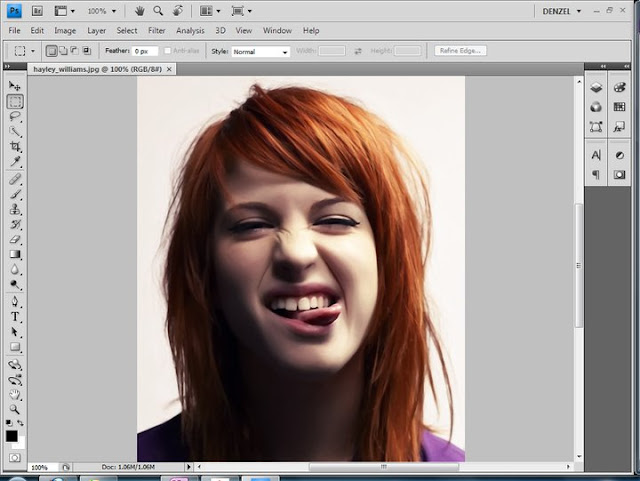Select the Healing Brush tool

click(x=15, y=179)
